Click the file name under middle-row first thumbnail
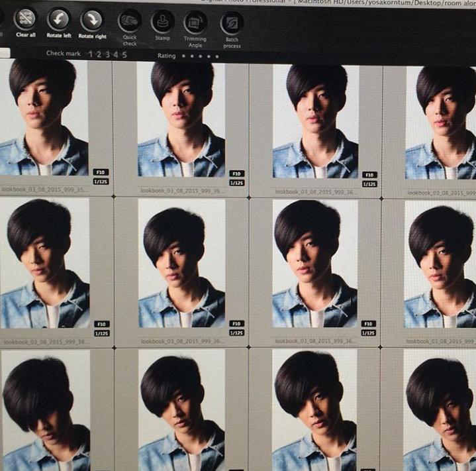This screenshot has width=476, height=471. point(46,342)
